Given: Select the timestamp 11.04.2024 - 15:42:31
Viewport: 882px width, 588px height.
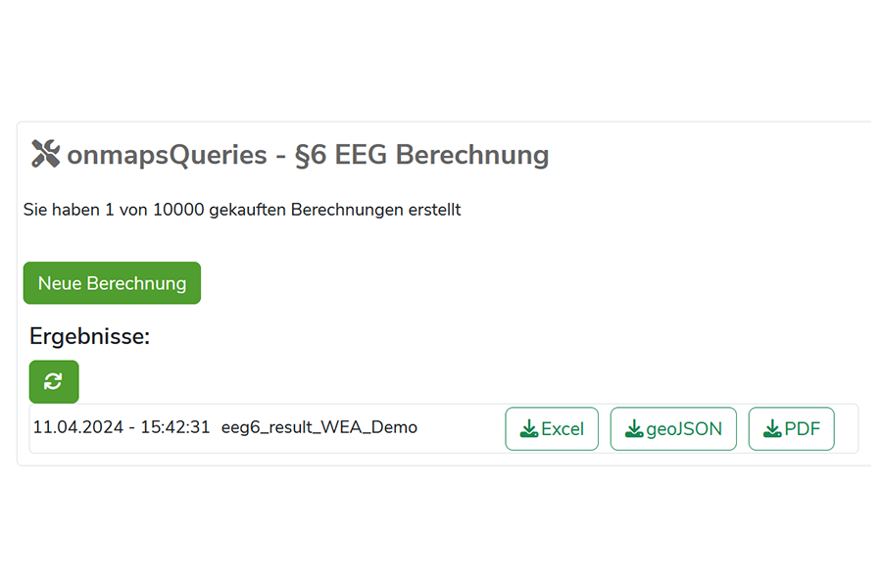Looking at the screenshot, I should [x=121, y=427].
